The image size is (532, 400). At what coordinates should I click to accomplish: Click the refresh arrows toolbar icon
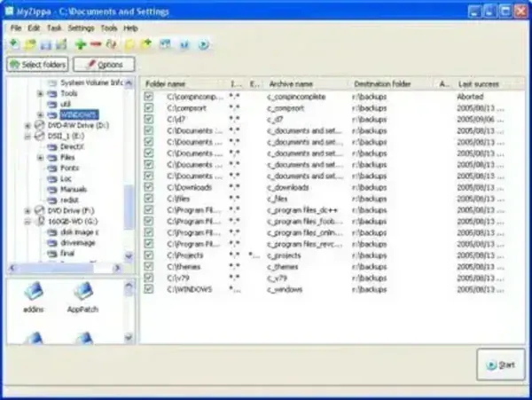(x=112, y=44)
